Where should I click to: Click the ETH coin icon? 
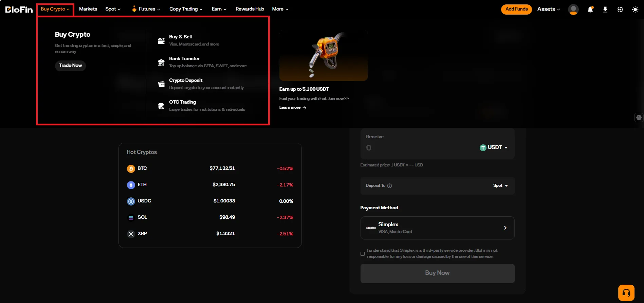[131, 185]
